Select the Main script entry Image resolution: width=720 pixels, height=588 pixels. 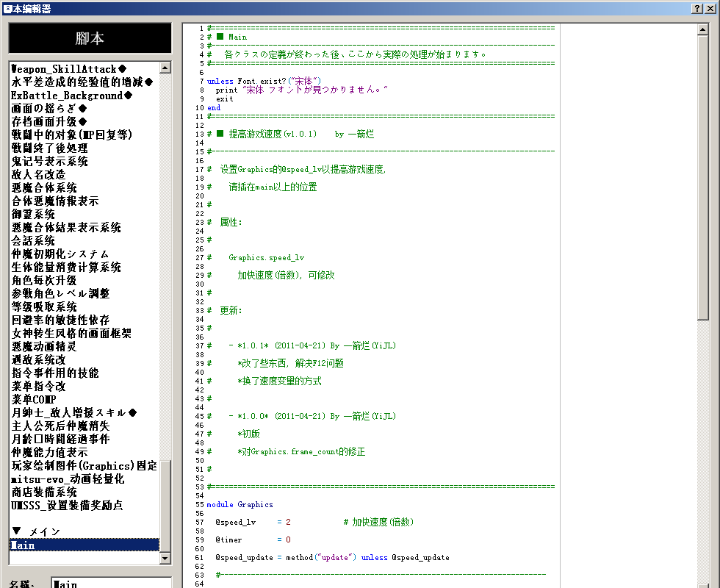[84, 545]
